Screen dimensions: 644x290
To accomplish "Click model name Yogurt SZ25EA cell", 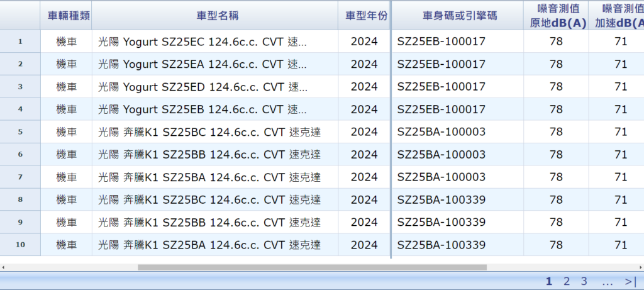I will click(215, 64).
